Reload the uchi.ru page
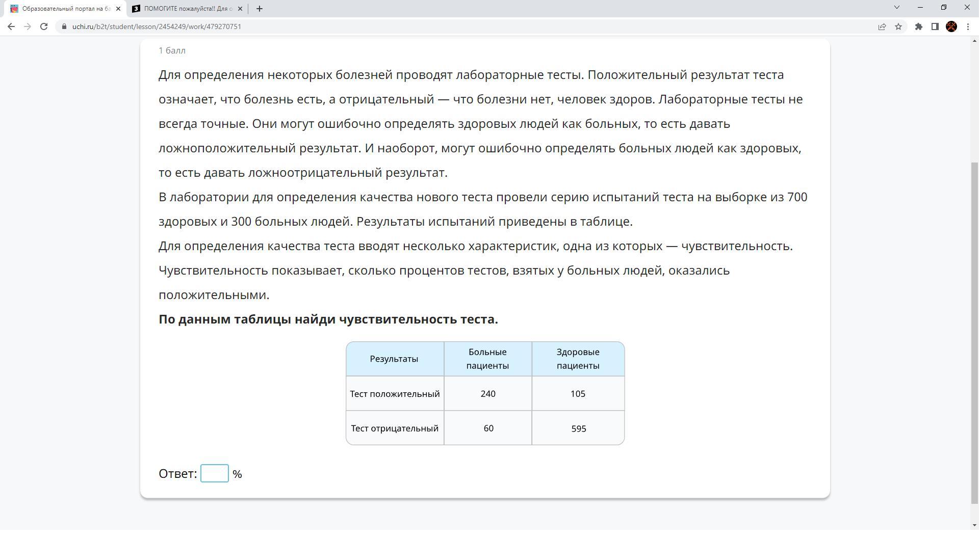Viewport: 980px width, 539px height. tap(44, 26)
